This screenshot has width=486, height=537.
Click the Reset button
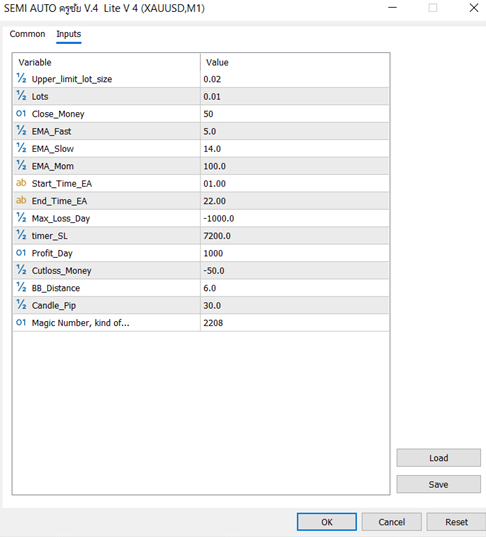(x=456, y=522)
